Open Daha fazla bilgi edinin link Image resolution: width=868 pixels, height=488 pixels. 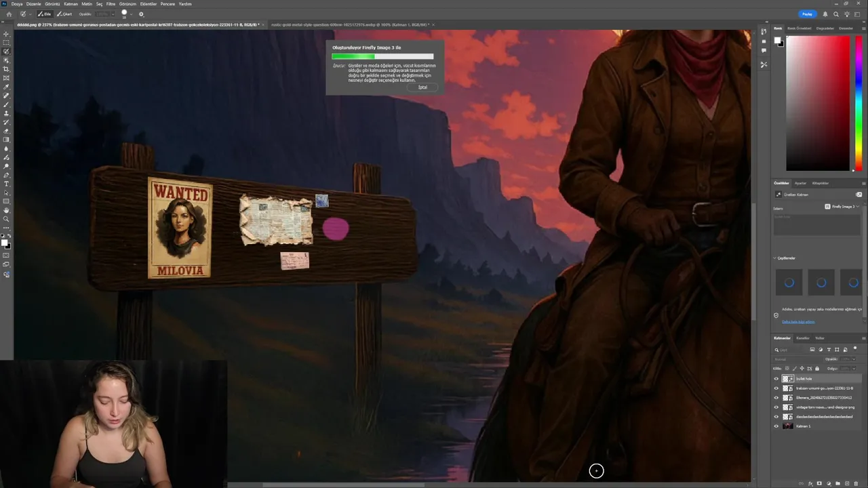[798, 322]
